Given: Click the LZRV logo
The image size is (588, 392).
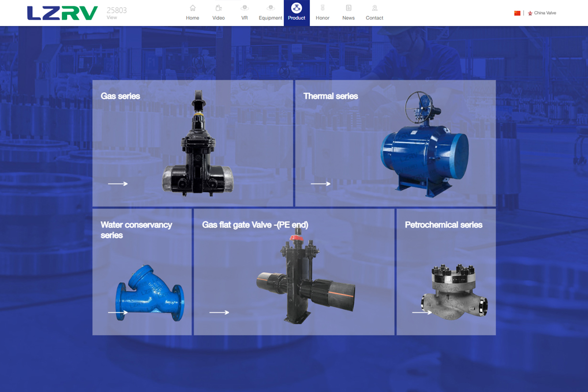Looking at the screenshot, I should click(62, 13).
